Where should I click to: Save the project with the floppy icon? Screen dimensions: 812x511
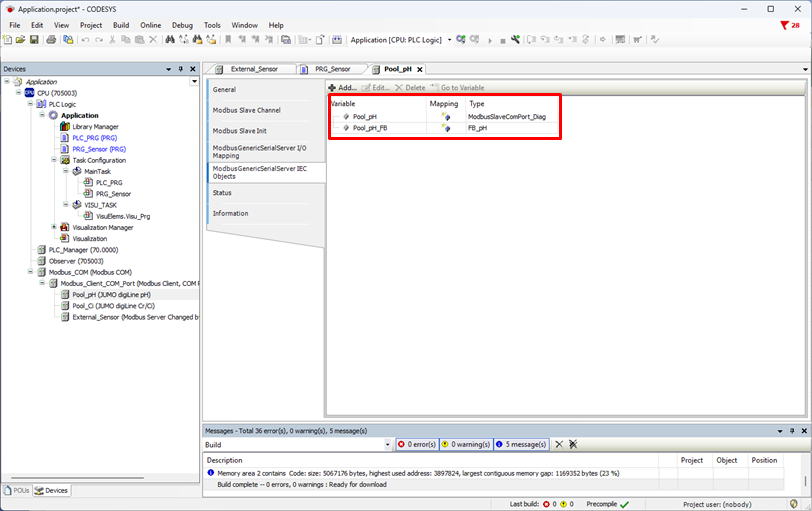tap(34, 39)
